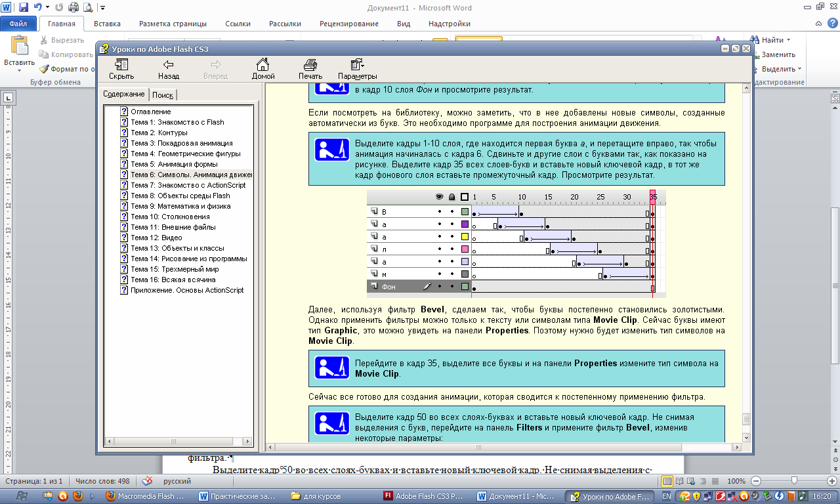
Task: Click the word count in status bar
Action: (102, 481)
